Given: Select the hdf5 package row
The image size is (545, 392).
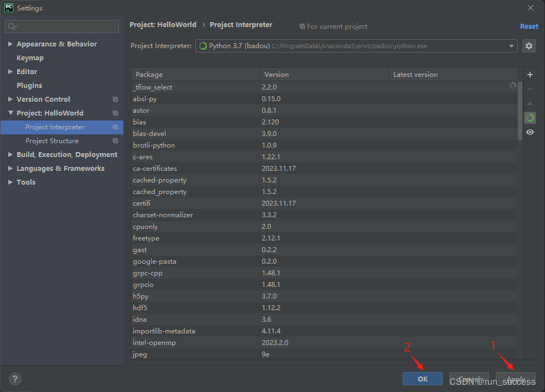Looking at the screenshot, I should tap(324, 307).
